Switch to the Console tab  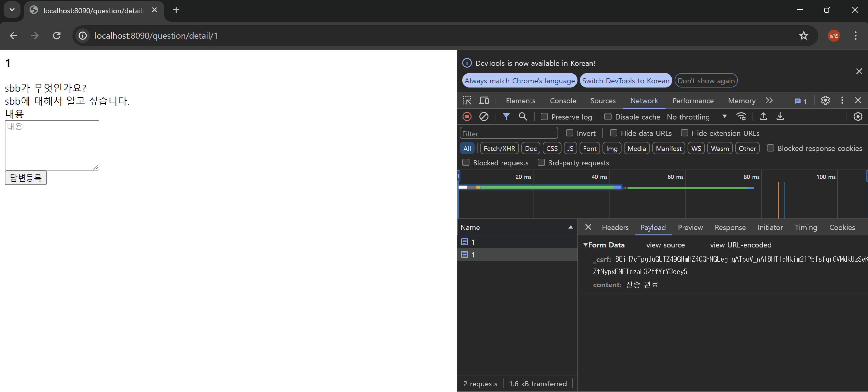563,101
